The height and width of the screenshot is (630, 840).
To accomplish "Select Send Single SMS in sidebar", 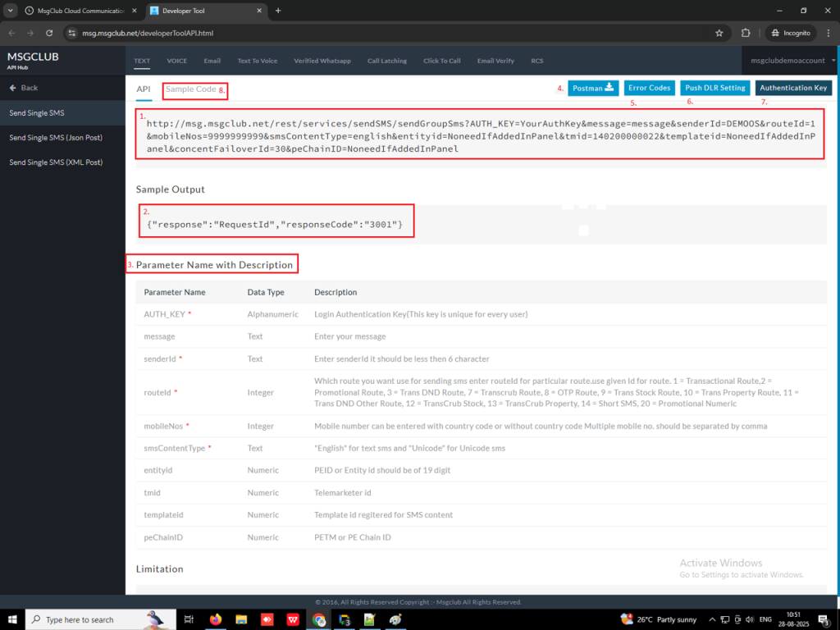I will pos(62,113).
